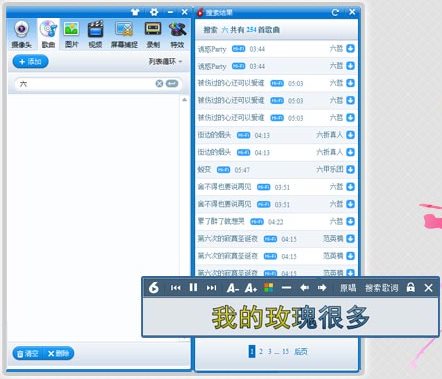Refresh the 搜索结果 search results window
This screenshot has height=379, width=442.
point(335,12)
